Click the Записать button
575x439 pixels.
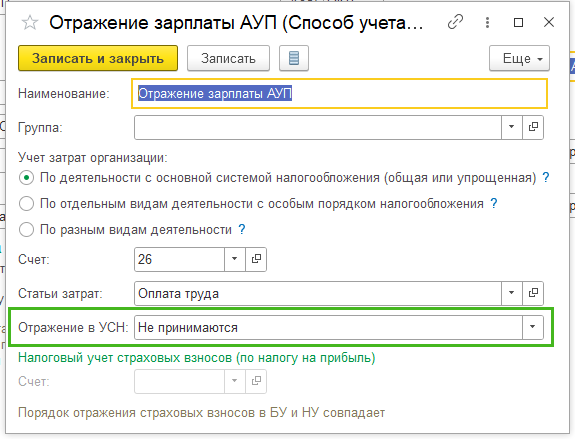point(228,58)
